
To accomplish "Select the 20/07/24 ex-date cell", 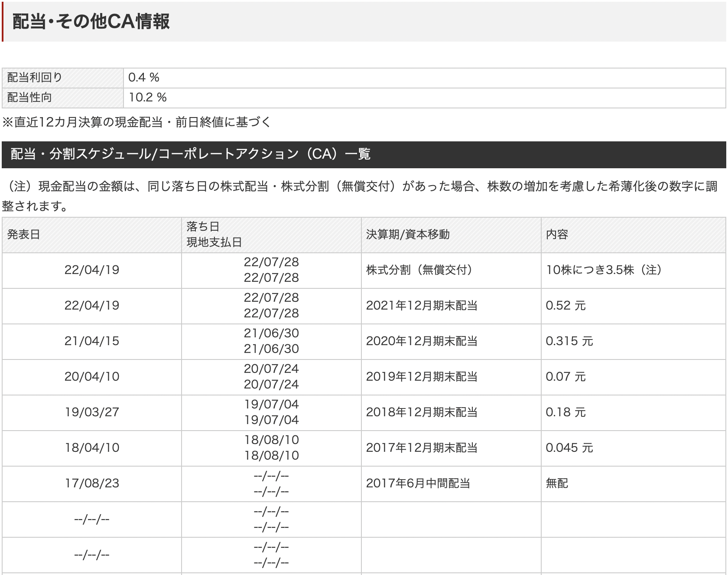I will point(271,377).
